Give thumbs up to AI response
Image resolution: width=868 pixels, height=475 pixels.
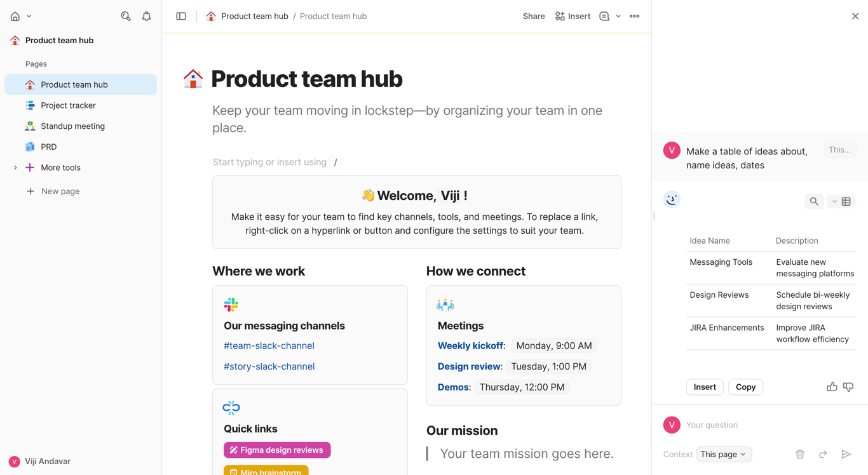832,387
